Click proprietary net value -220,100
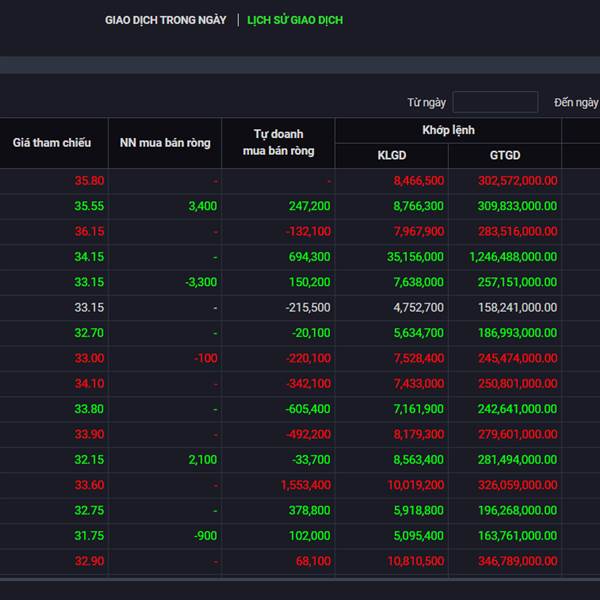Viewport: 600px width, 600px height. coord(308,358)
